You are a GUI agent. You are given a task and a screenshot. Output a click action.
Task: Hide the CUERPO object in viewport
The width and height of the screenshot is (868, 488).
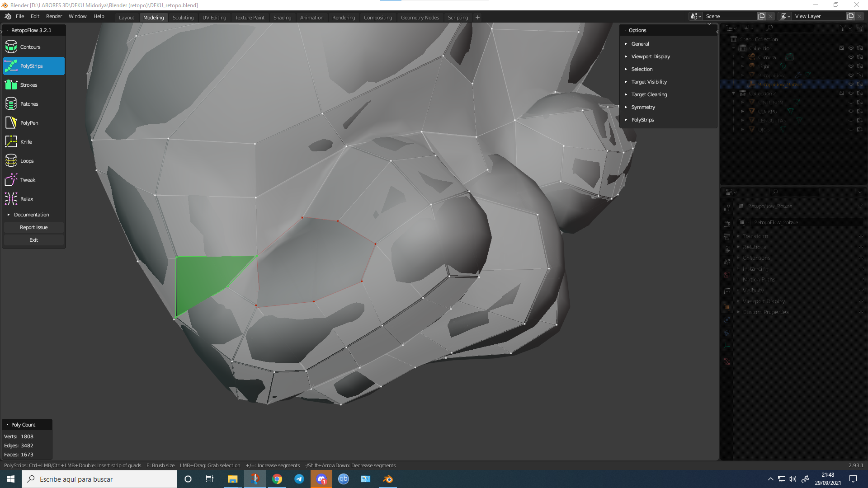(851, 111)
